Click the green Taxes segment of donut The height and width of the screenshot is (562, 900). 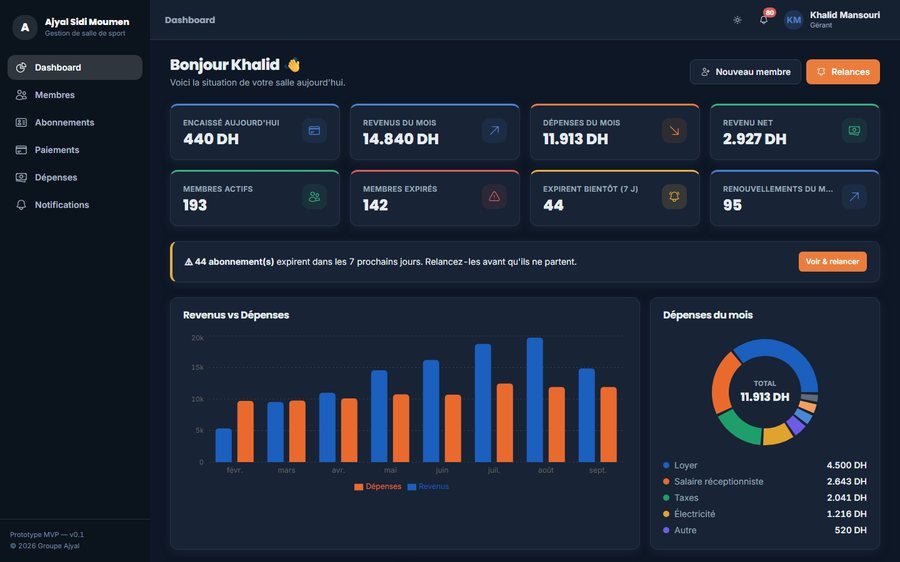click(x=738, y=428)
